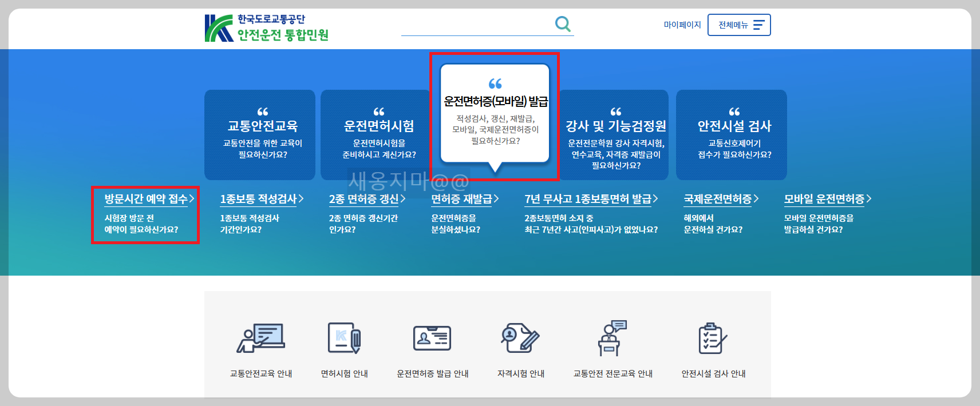The image size is (980, 406).
Task: Select the 교통안전교육 card
Action: (260, 135)
